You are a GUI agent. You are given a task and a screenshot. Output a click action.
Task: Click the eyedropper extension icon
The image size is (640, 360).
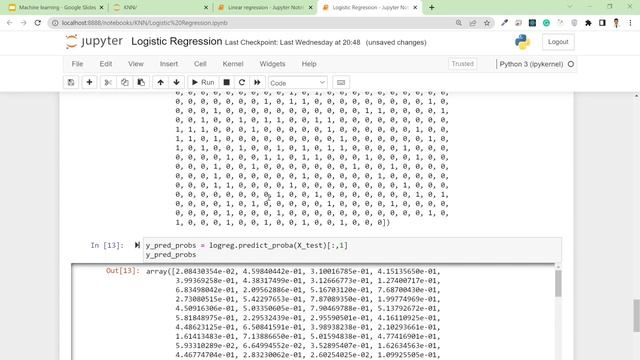coord(504,23)
